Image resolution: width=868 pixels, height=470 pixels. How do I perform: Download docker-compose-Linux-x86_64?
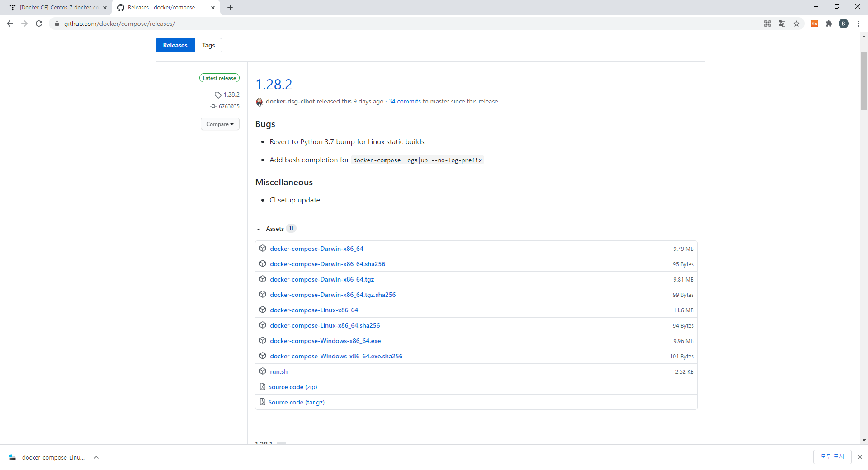(x=314, y=310)
